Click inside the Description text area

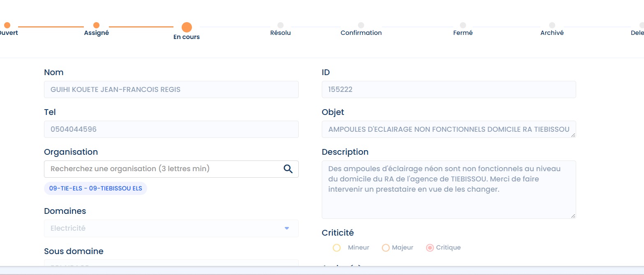pyautogui.click(x=448, y=197)
